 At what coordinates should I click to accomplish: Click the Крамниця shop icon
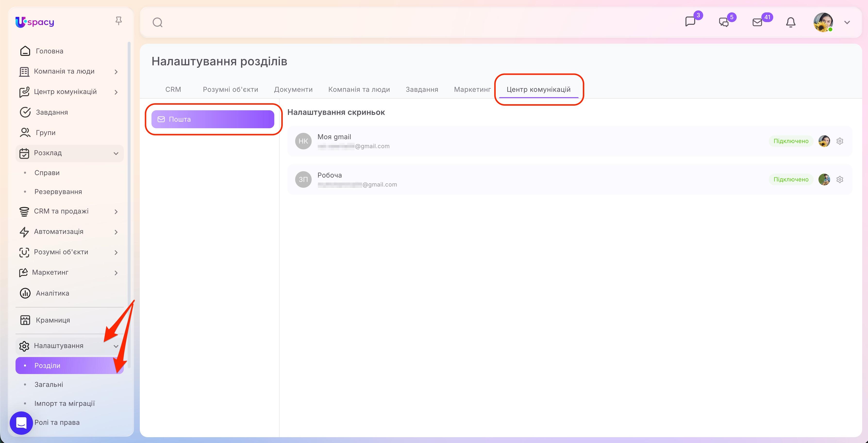tap(25, 320)
